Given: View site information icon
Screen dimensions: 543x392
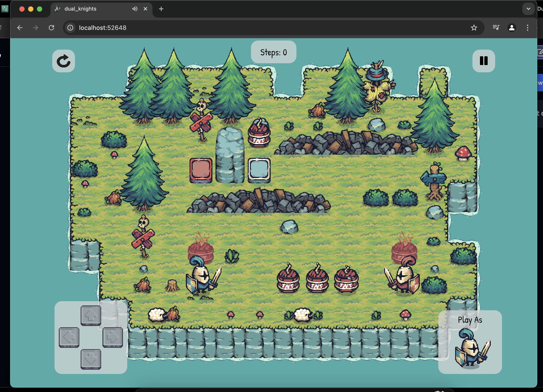Looking at the screenshot, I should (70, 28).
